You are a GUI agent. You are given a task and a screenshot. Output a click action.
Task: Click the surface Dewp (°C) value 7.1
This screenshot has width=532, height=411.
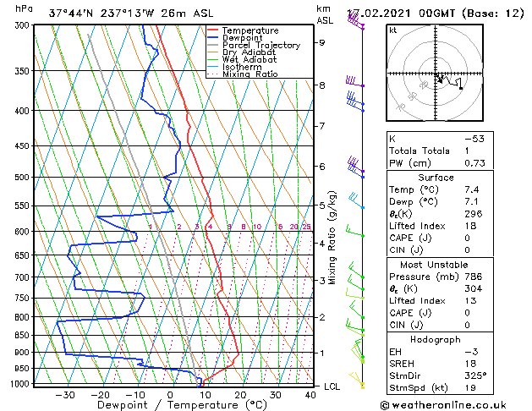(472, 202)
